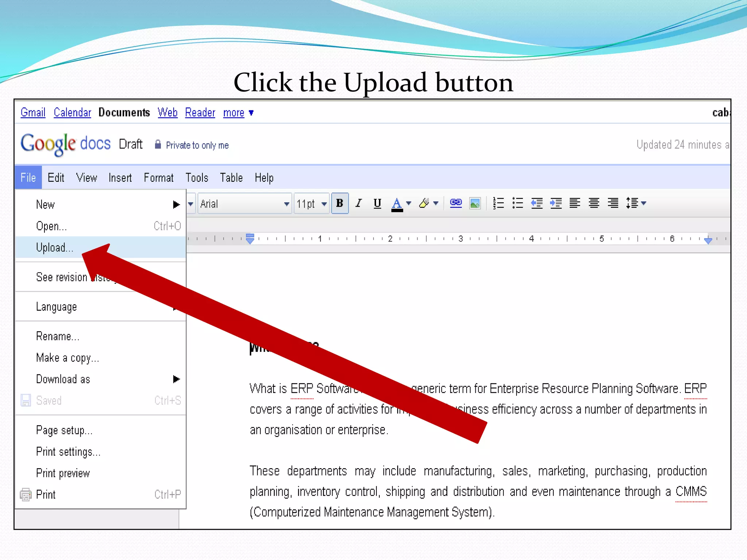Click the Print menu entry with printer icon
This screenshot has width=747, height=560.
tap(101, 495)
